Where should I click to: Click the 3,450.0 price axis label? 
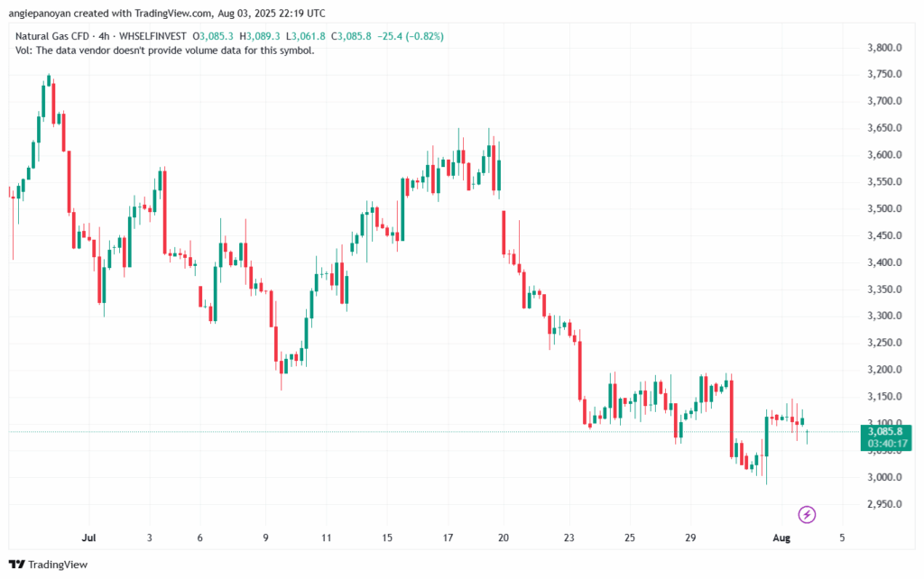[x=884, y=235]
